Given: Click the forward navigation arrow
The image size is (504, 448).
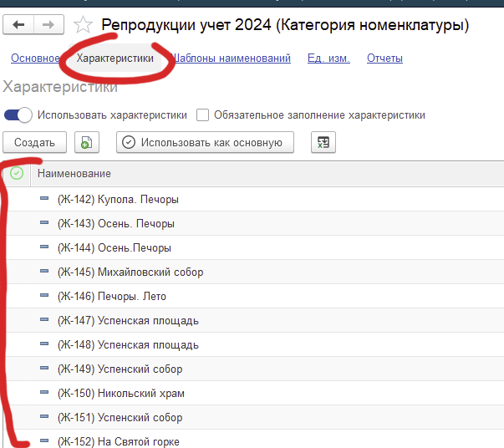Looking at the screenshot, I should click(49, 26).
